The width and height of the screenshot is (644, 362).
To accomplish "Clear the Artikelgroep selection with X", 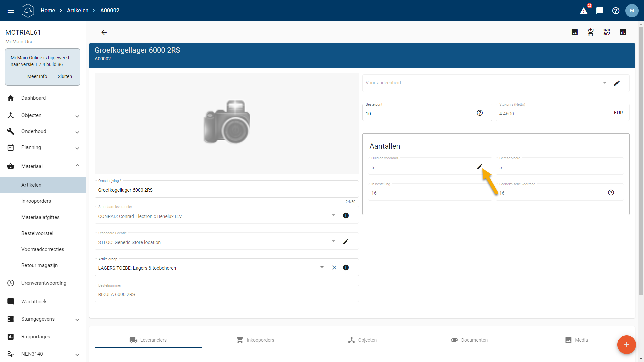I will [334, 268].
